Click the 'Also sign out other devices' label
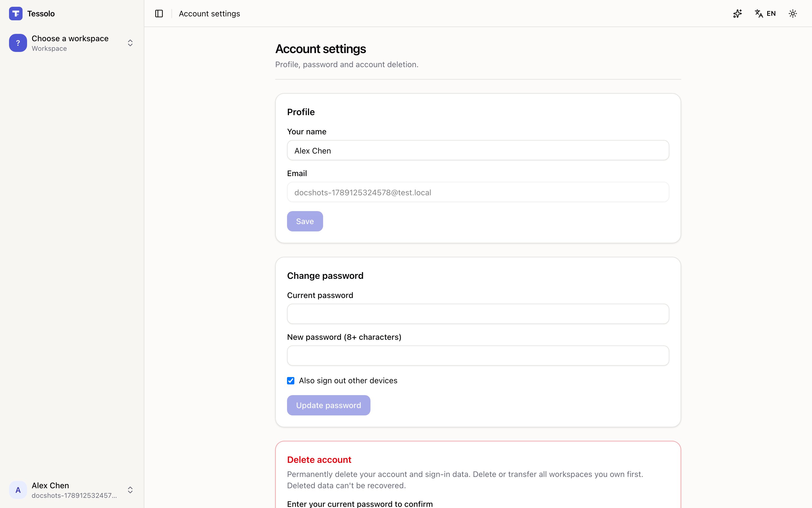This screenshot has height=508, width=812. tap(348, 380)
